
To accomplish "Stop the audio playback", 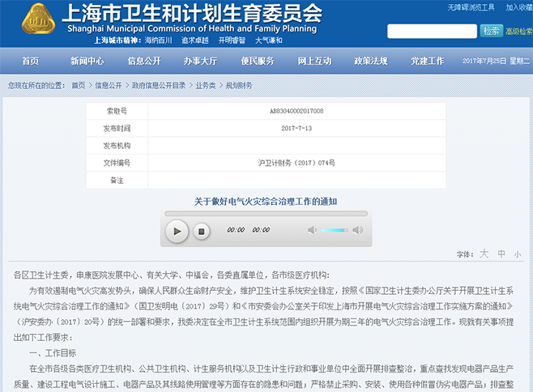I will (x=202, y=231).
